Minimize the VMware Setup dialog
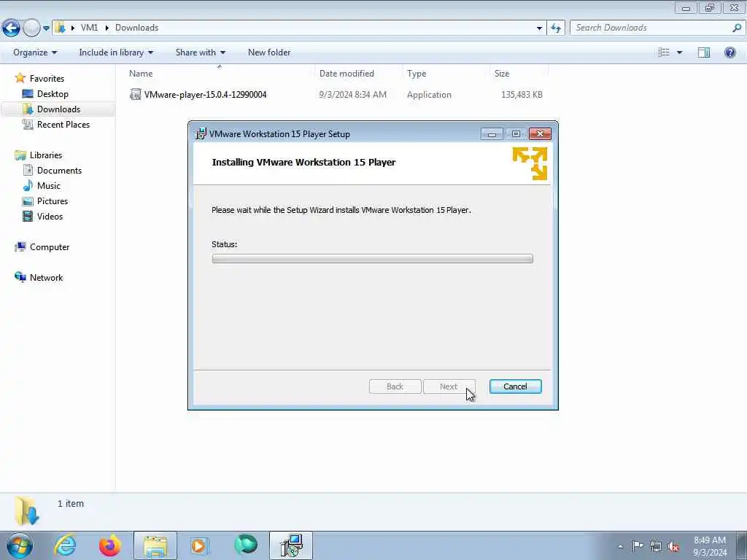The image size is (747, 560). (492, 134)
